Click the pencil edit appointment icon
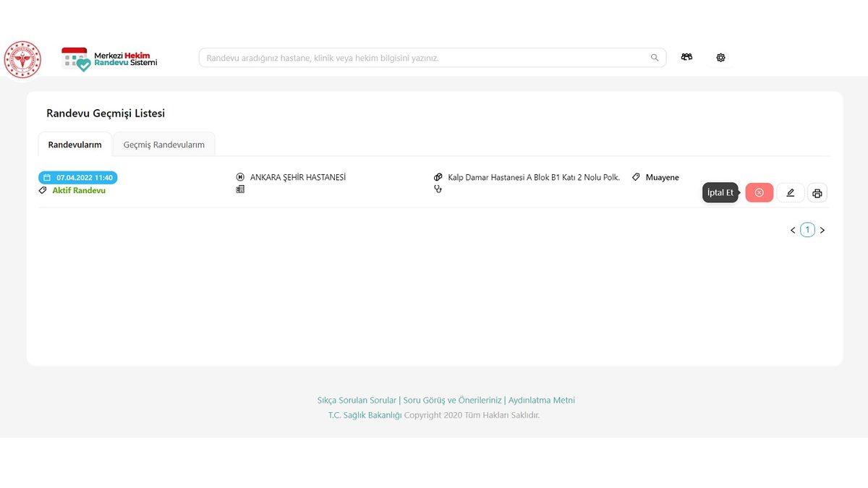 [790, 192]
